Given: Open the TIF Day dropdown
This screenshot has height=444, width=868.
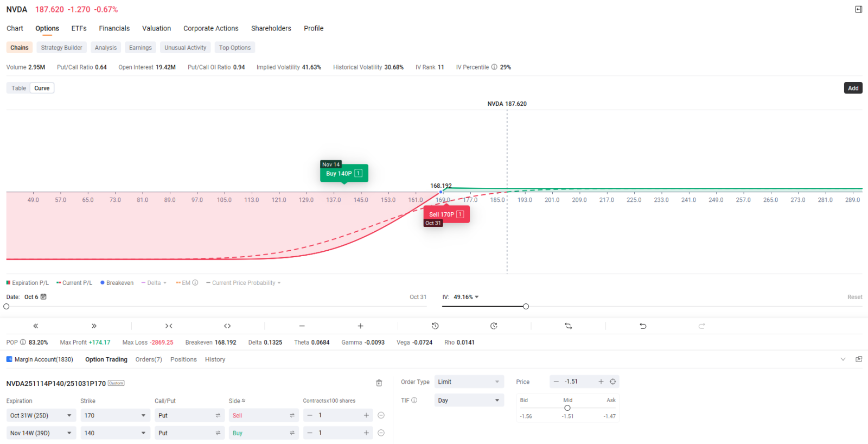Looking at the screenshot, I should 469,401.
